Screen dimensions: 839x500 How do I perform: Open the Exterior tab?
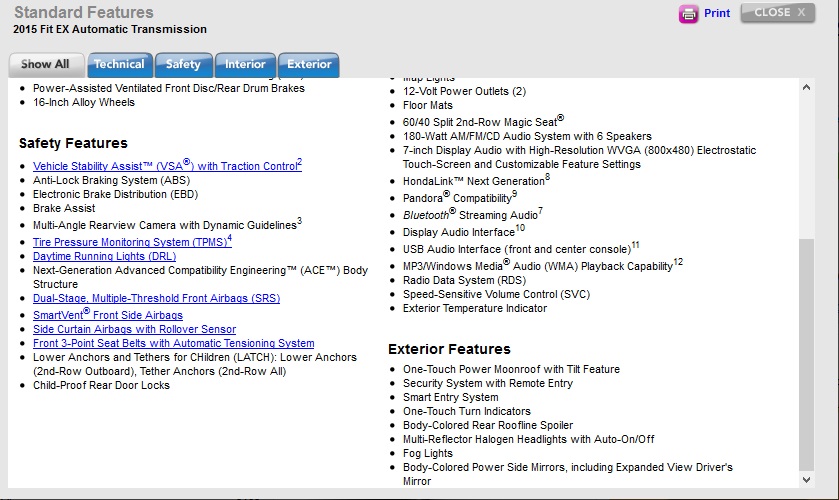309,65
